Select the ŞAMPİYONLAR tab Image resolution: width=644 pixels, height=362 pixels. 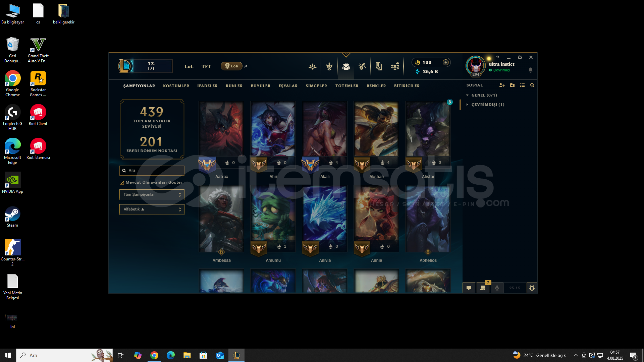(x=139, y=86)
